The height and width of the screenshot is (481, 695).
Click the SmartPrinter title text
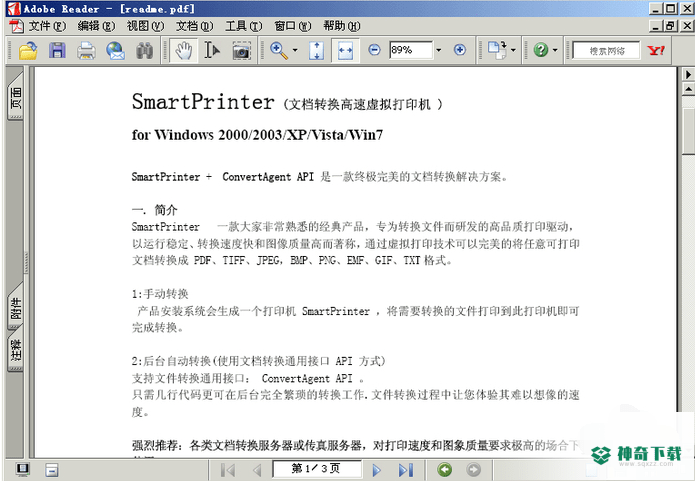203,102
